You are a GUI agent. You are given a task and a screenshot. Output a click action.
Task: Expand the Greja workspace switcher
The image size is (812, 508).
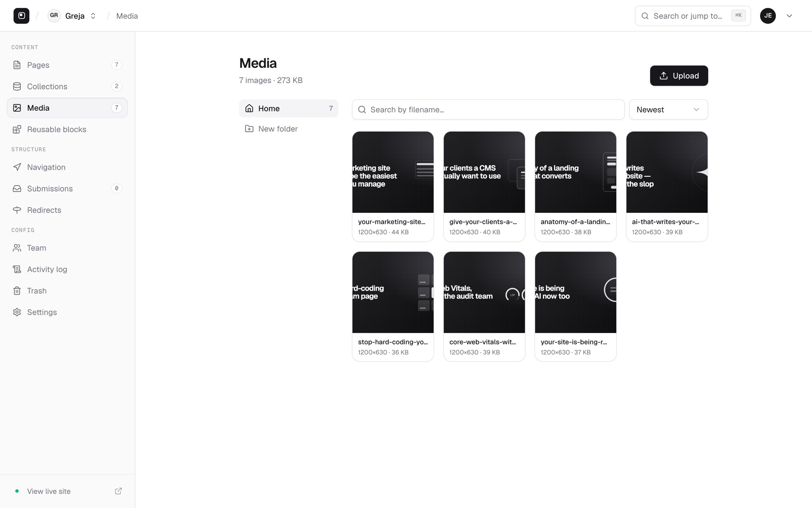pyautogui.click(x=93, y=16)
